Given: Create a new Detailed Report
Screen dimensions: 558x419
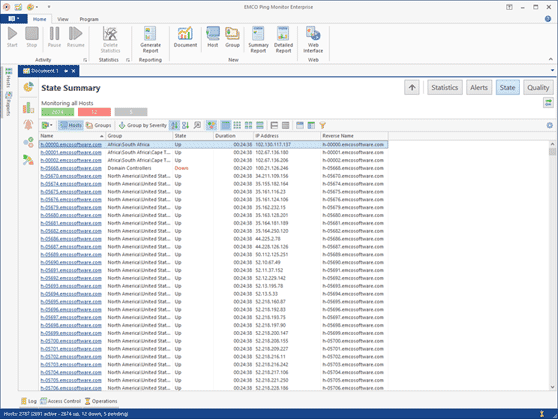Looking at the screenshot, I should tap(283, 40).
